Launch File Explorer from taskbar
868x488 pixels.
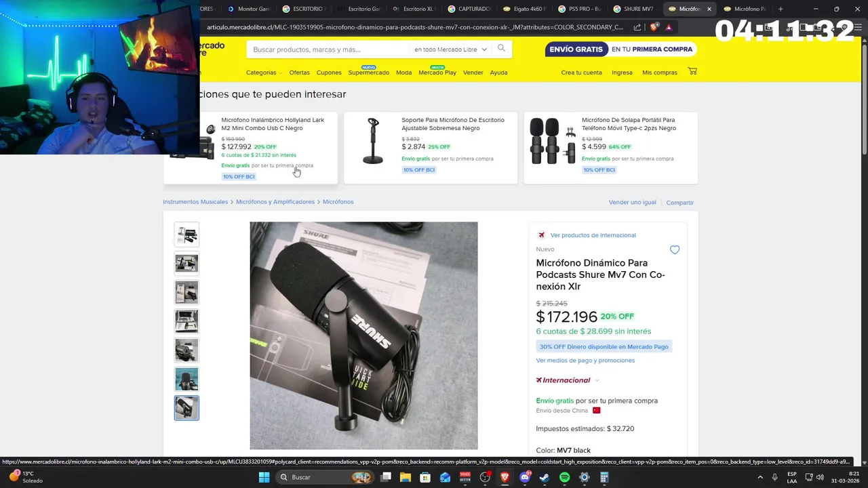click(x=406, y=477)
